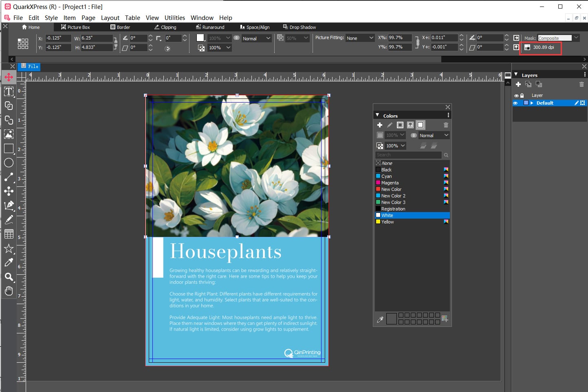This screenshot has height=392, width=588.
Task: Select Yellow color in Colors list
Action: point(412,222)
